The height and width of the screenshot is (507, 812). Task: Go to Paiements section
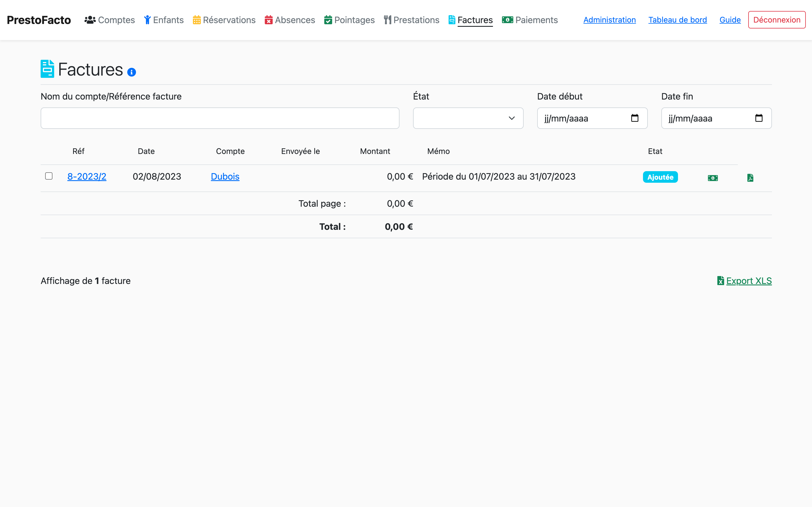(x=530, y=20)
